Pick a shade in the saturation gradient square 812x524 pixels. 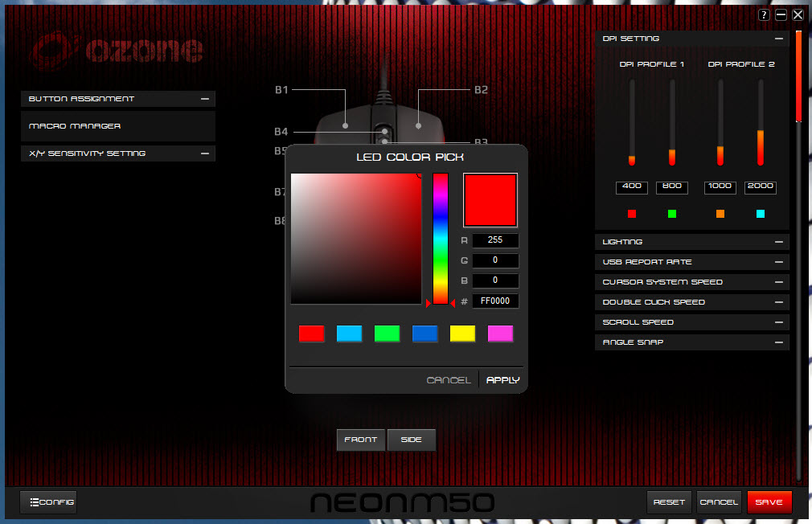(x=356, y=239)
